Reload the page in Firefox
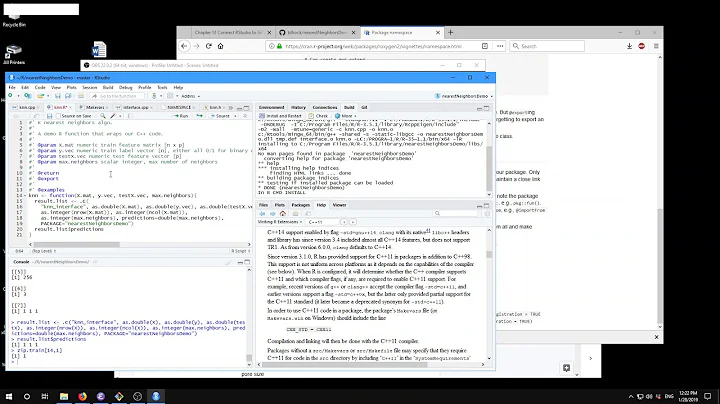Viewport: 720px width, 404px height. [208, 46]
